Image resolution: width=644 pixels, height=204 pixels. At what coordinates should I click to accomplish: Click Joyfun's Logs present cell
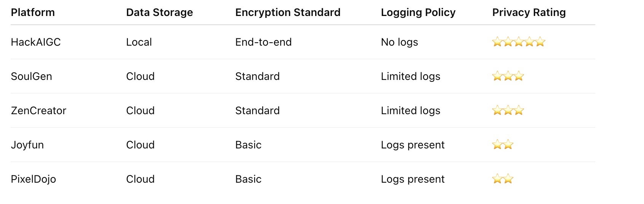(x=413, y=145)
